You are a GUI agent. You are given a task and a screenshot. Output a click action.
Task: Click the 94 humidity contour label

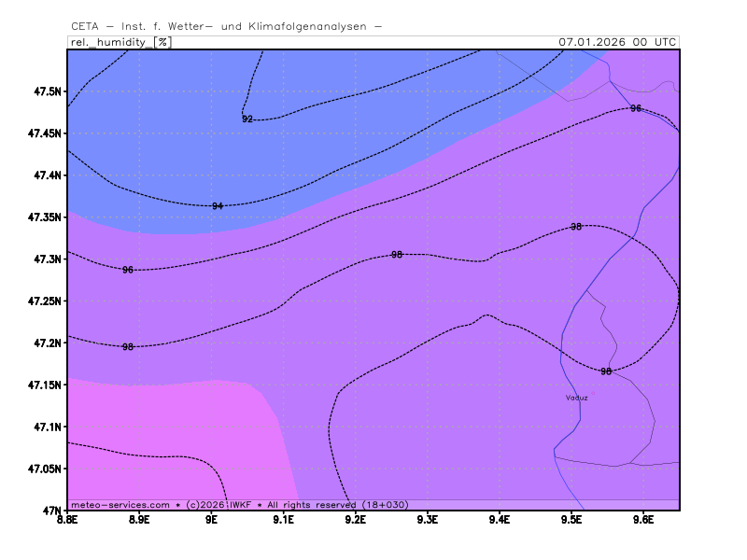[x=218, y=206]
